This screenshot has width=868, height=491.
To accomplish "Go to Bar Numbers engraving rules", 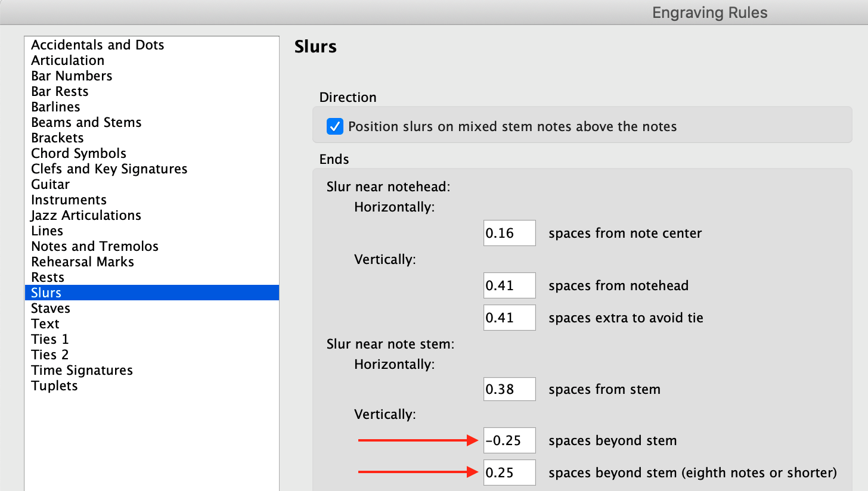I will pyautogui.click(x=152, y=76).
